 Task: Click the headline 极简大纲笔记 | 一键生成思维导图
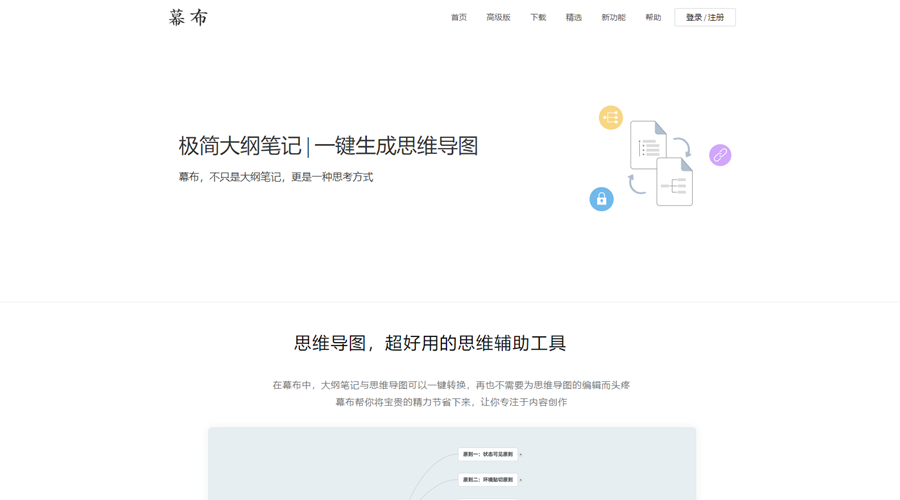pyautogui.click(x=328, y=146)
